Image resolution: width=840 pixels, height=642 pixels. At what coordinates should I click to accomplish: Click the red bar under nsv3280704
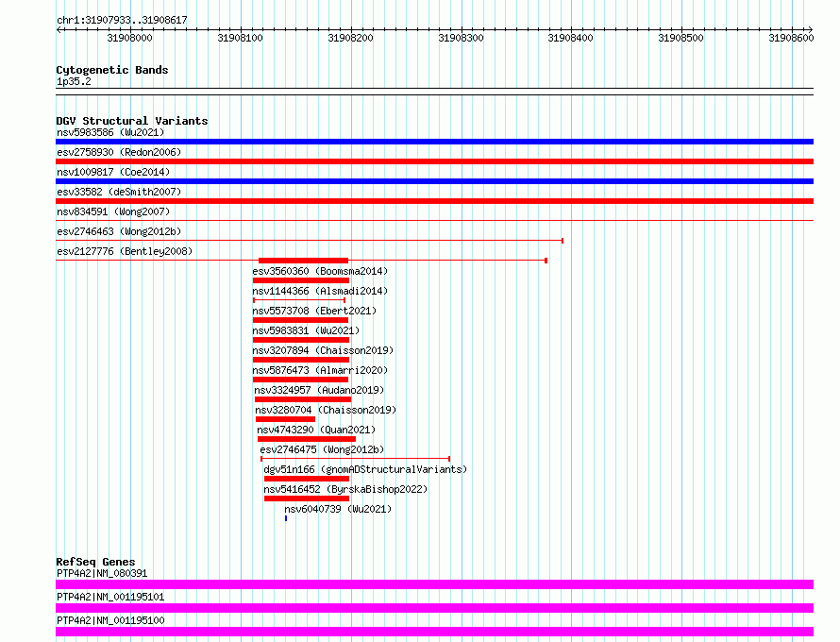click(x=286, y=419)
